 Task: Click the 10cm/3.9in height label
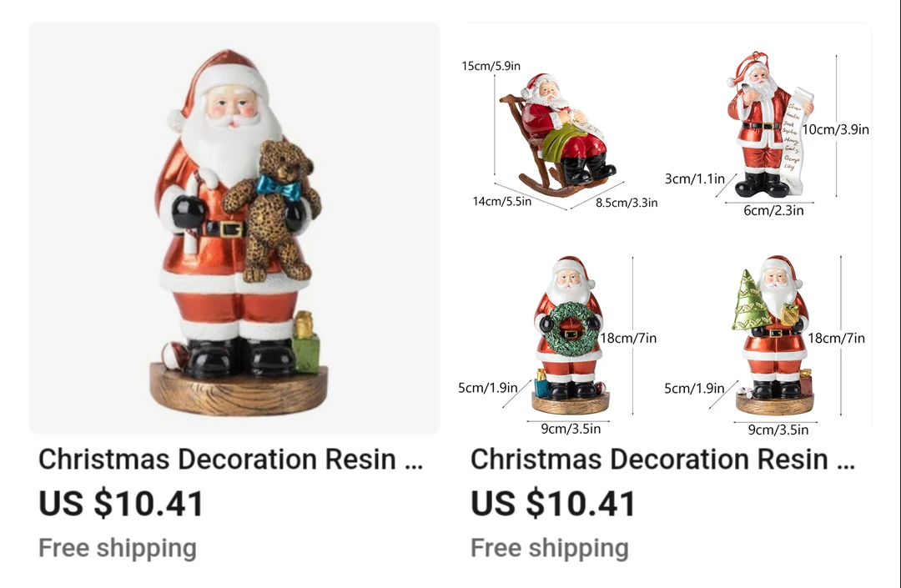835,130
